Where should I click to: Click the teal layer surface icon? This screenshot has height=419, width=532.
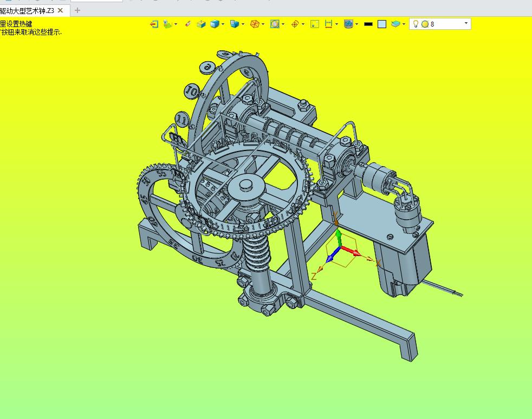coord(395,24)
